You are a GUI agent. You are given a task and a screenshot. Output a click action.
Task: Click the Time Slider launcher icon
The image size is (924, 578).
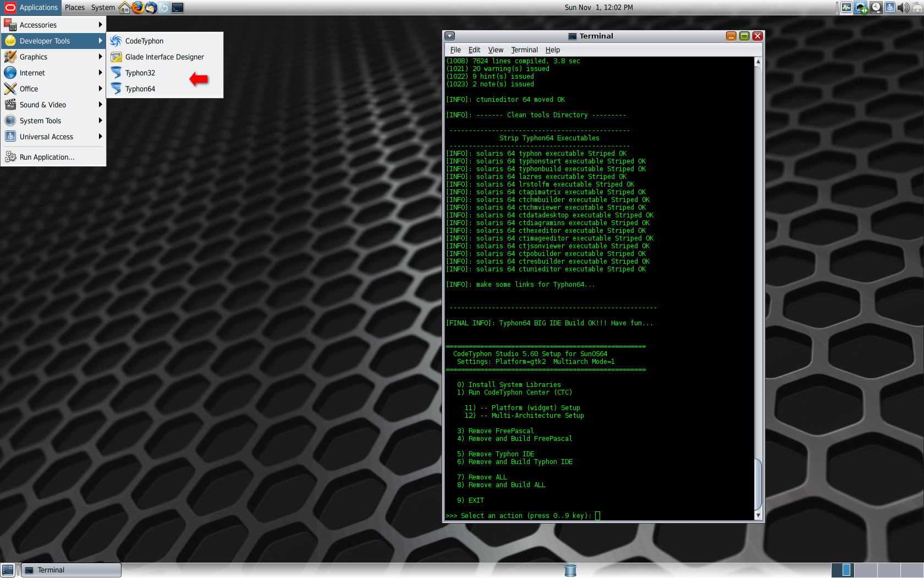coord(164,8)
